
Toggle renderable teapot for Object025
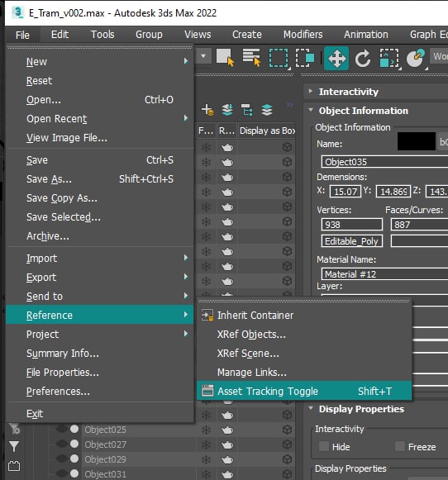point(227,430)
